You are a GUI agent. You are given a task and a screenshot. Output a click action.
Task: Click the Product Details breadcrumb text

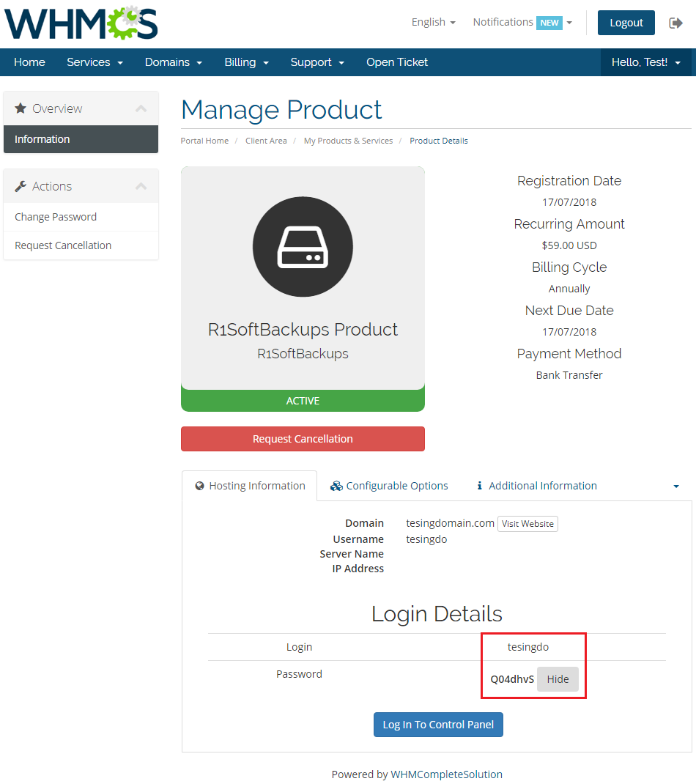[439, 141]
